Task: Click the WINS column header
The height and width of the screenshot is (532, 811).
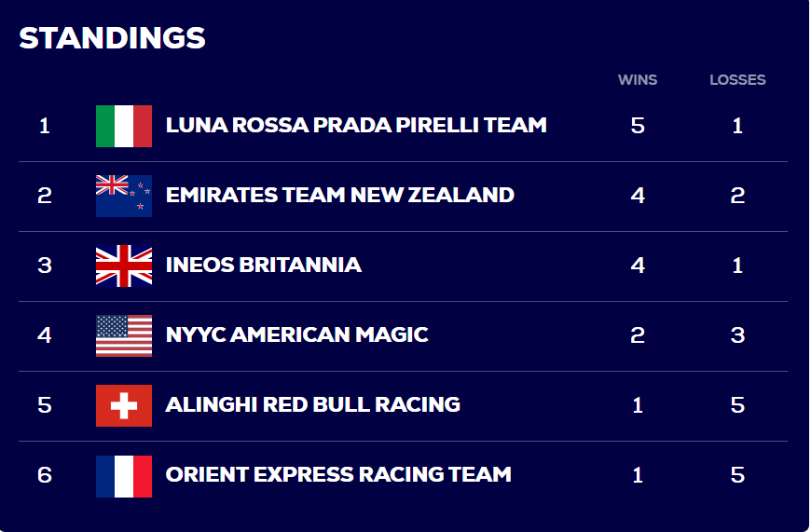Action: [x=638, y=79]
